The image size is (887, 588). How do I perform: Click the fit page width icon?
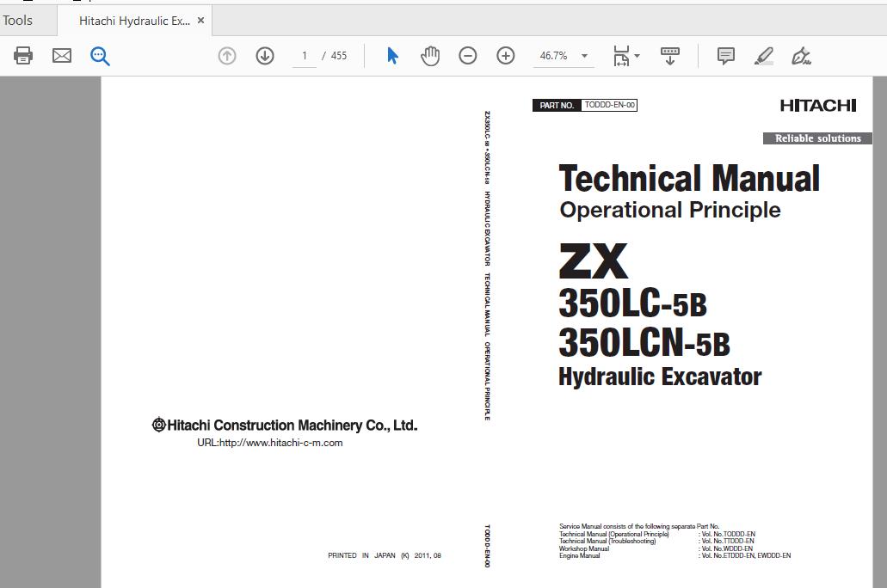pos(621,56)
